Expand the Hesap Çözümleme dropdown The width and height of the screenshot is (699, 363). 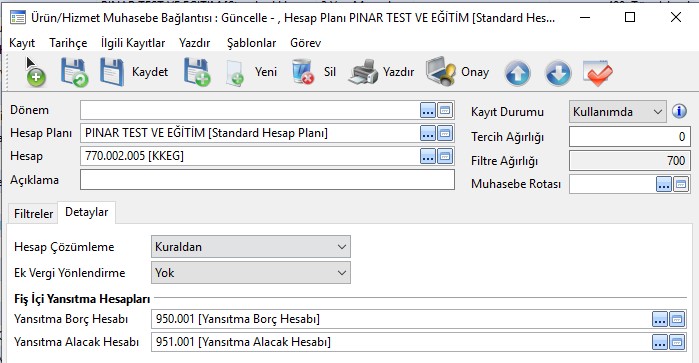[251, 247]
